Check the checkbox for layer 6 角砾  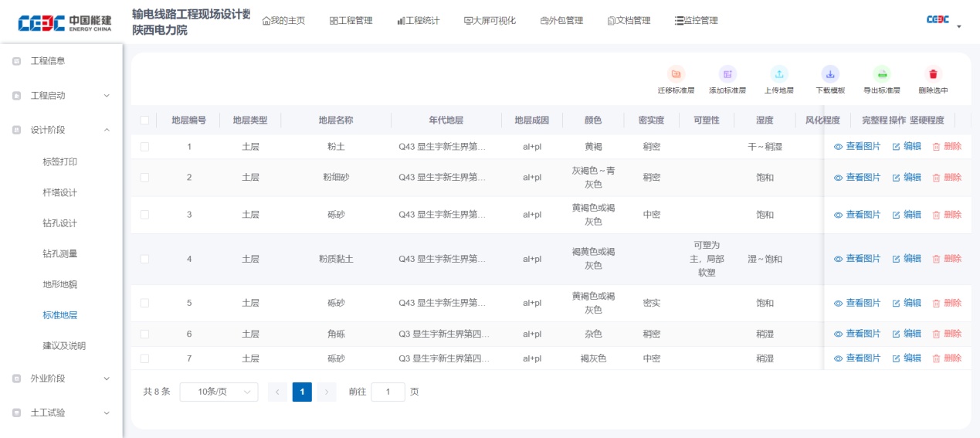144,334
